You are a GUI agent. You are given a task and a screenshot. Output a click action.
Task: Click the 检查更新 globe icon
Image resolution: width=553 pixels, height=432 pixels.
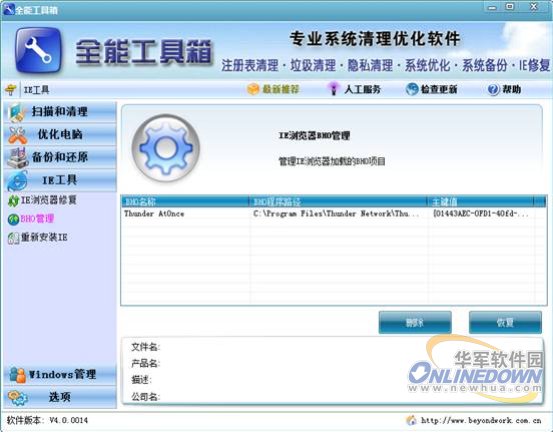[x=412, y=89]
